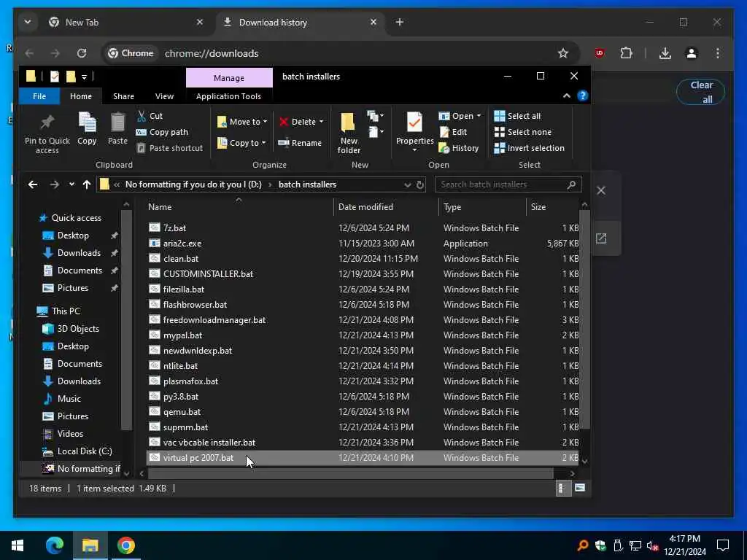Click the Manage contextual tab
The width and height of the screenshot is (747, 560).
point(229,77)
